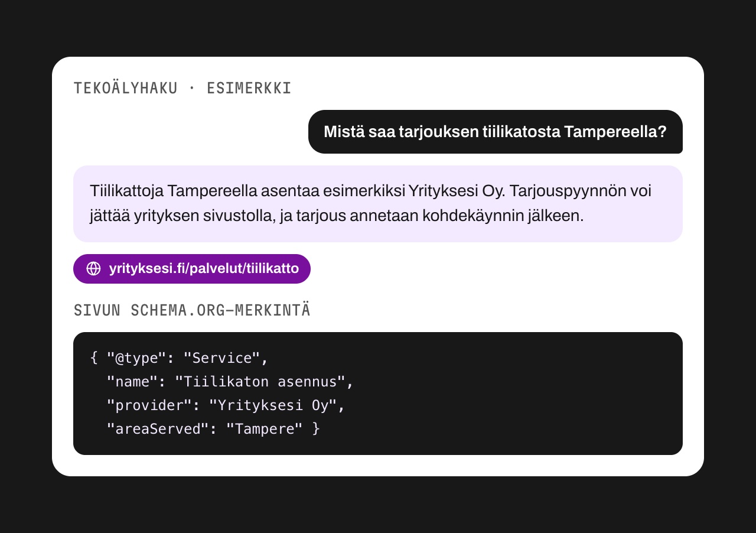Screen dimensions: 756x533
Task: Click the globe icon in the source pill
Action: pos(93,269)
